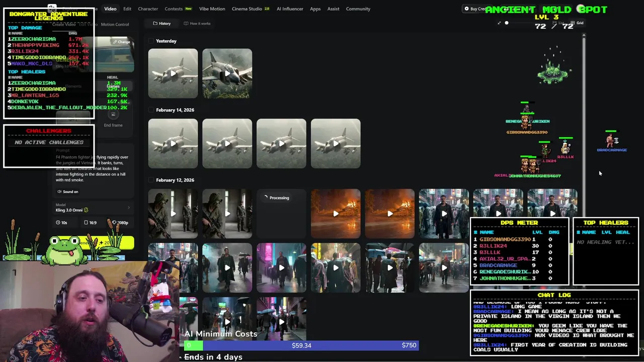Tick the February 12, 2026 checkbox
The height and width of the screenshot is (362, 644).
click(x=151, y=180)
